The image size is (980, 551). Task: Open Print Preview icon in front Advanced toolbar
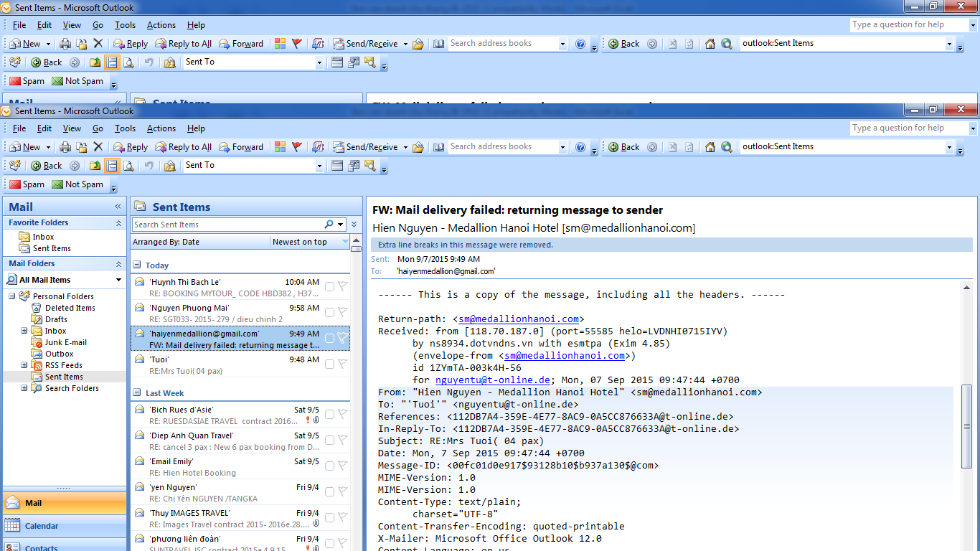128,166
